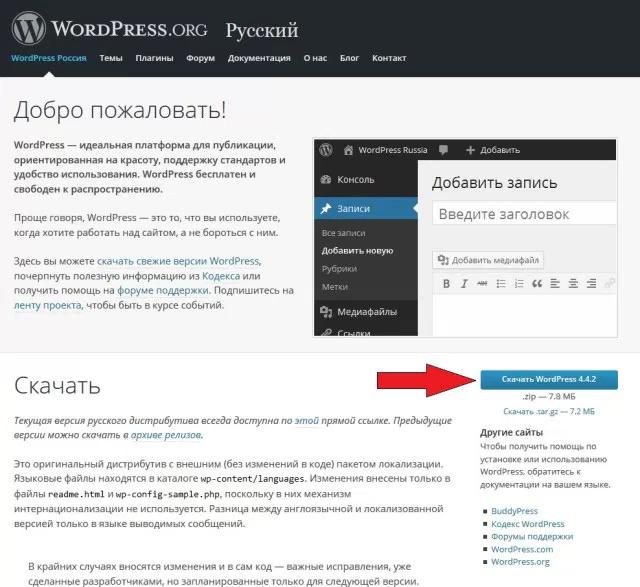Open the ленту проекта feed link

click(x=48, y=305)
